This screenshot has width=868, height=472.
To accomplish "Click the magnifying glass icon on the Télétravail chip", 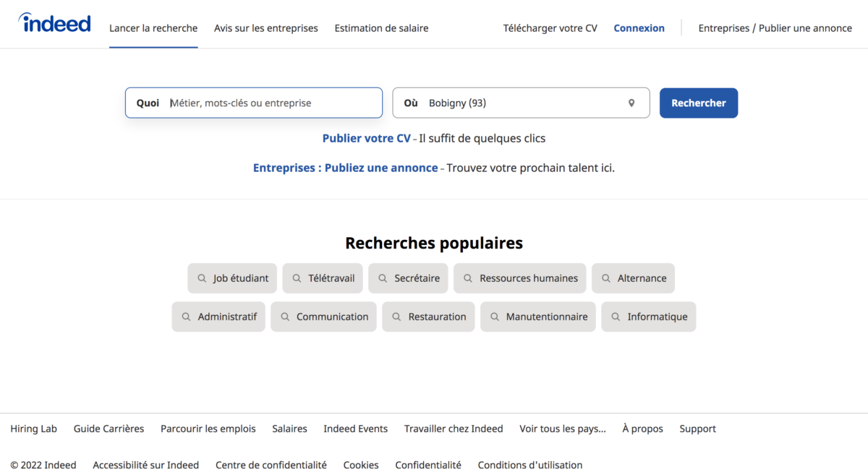I will pos(296,278).
